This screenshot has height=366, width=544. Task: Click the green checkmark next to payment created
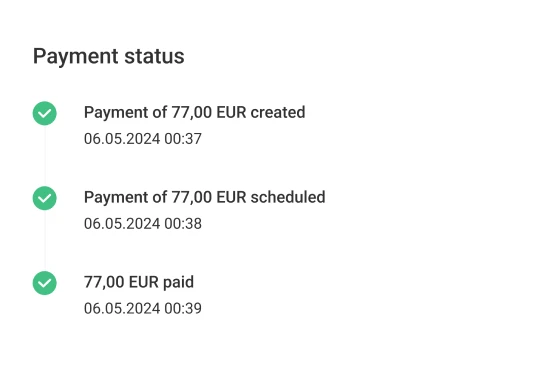point(45,113)
